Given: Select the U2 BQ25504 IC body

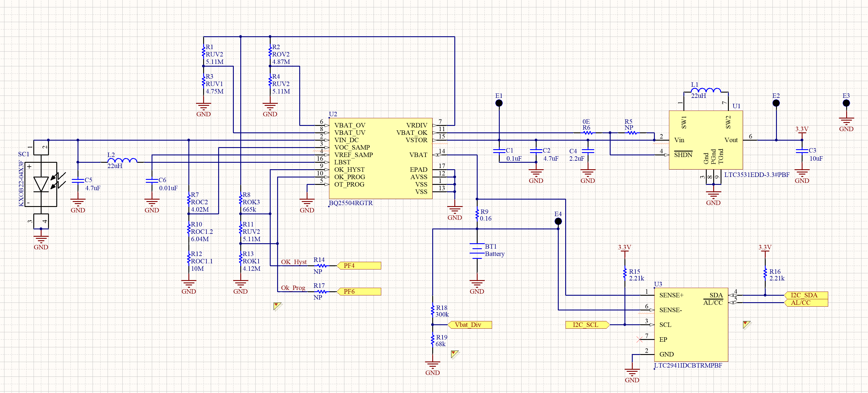Looking at the screenshot, I should click(x=381, y=158).
